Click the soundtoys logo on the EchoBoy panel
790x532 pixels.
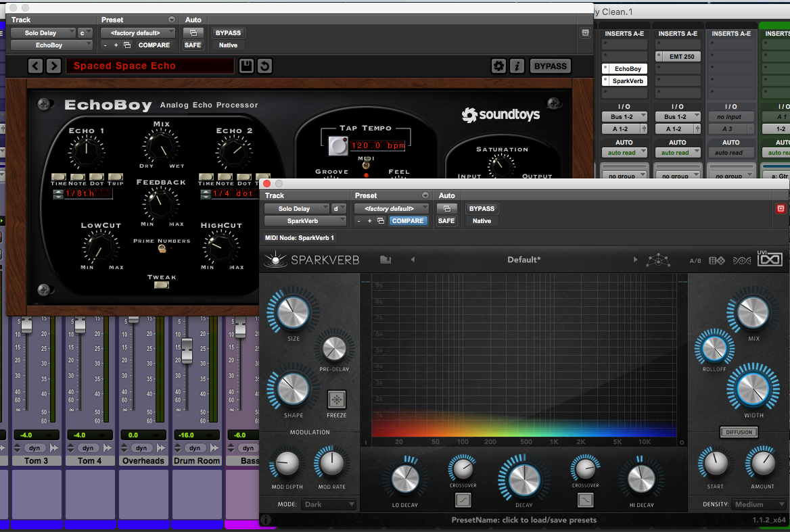point(501,115)
